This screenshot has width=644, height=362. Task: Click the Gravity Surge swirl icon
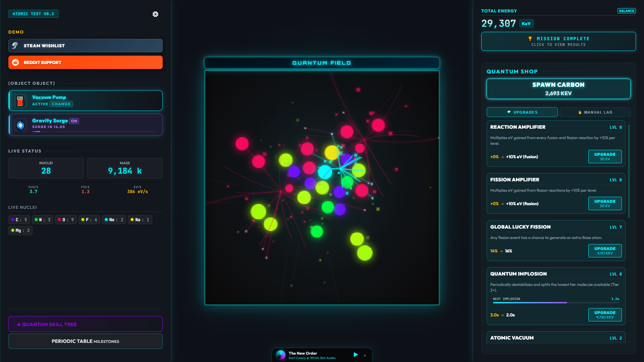(x=20, y=125)
